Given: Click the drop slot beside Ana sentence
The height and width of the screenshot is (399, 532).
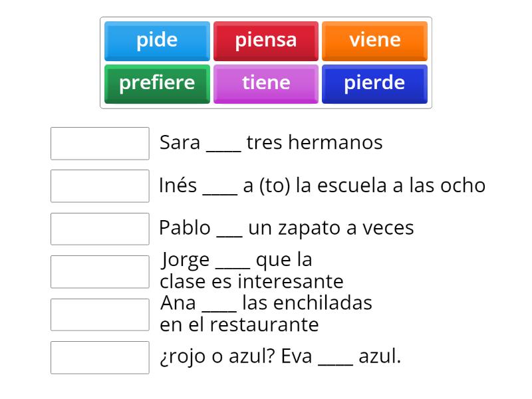Looking at the screenshot, I should tap(100, 315).
